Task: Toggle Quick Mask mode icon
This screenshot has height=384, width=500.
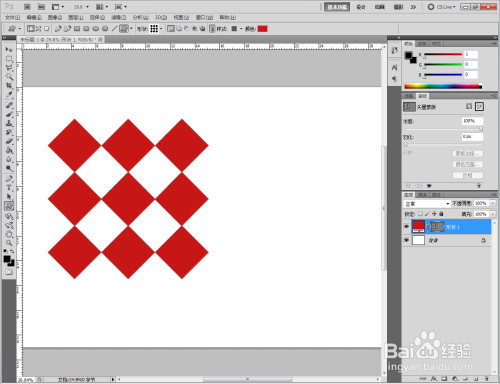Action: (9, 272)
